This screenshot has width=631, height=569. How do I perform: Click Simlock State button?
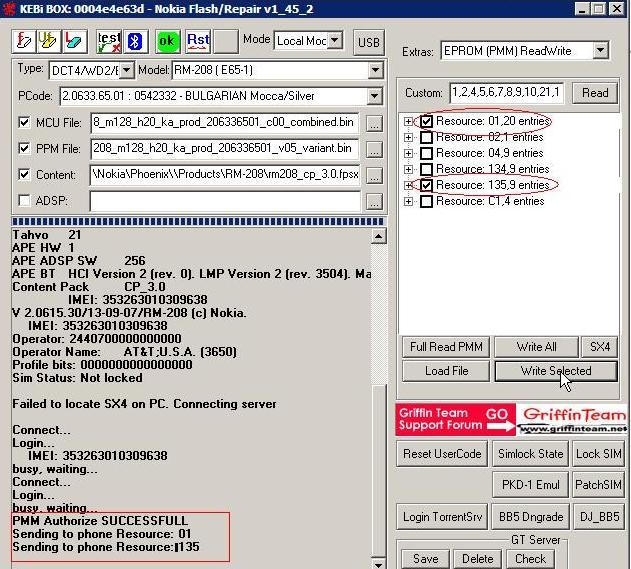tap(530, 454)
